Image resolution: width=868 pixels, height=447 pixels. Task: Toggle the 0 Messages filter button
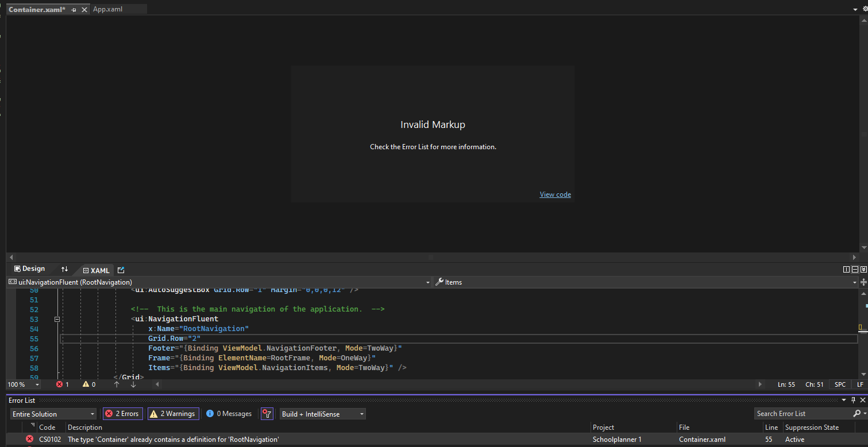point(229,414)
